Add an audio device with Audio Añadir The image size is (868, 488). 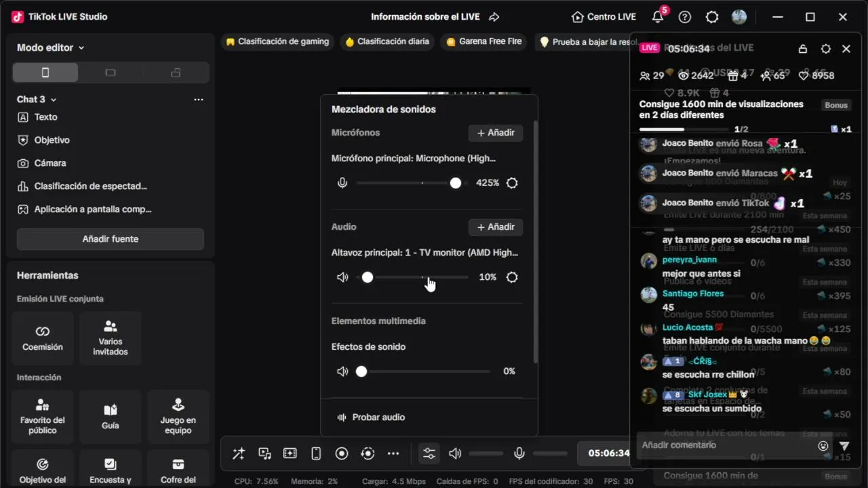tap(496, 227)
